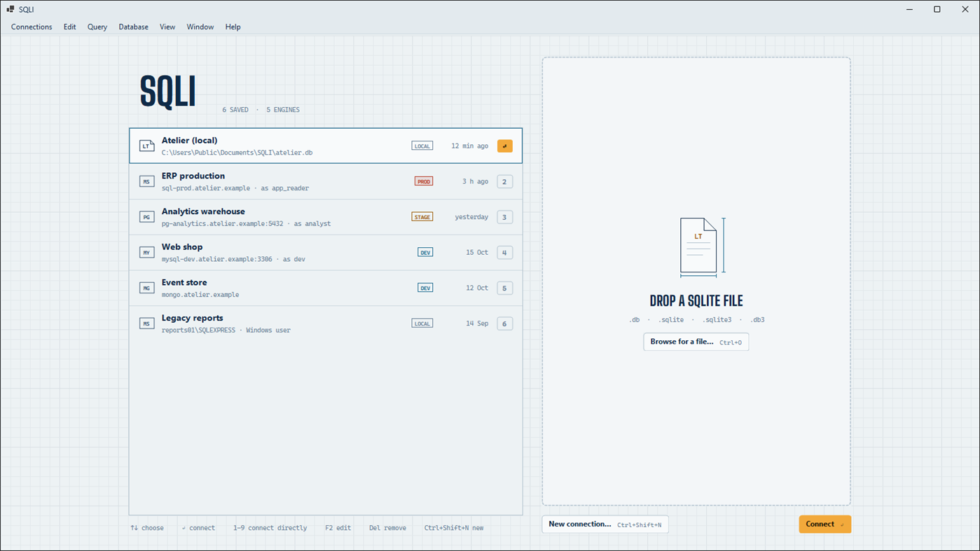Open the Connections menu
The image size is (980, 551).
click(32, 27)
